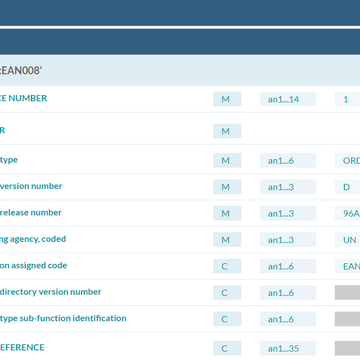Click the M status badge in NUMBER row

[227, 99]
